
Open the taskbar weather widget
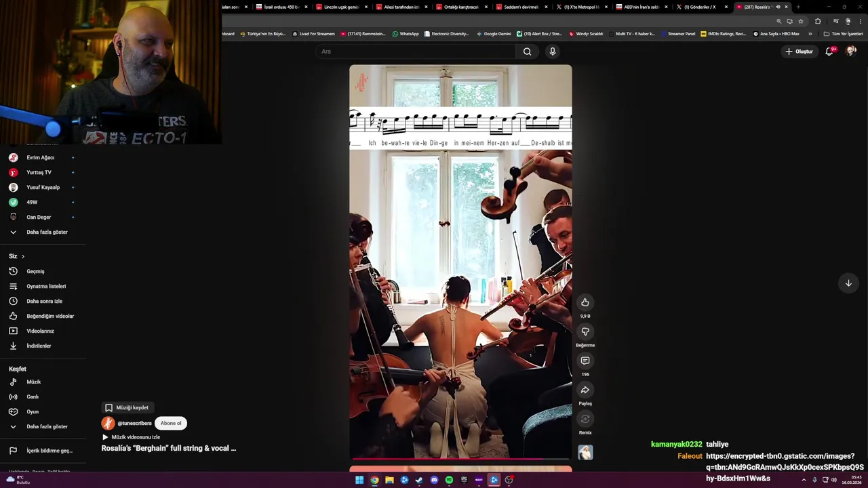18,480
